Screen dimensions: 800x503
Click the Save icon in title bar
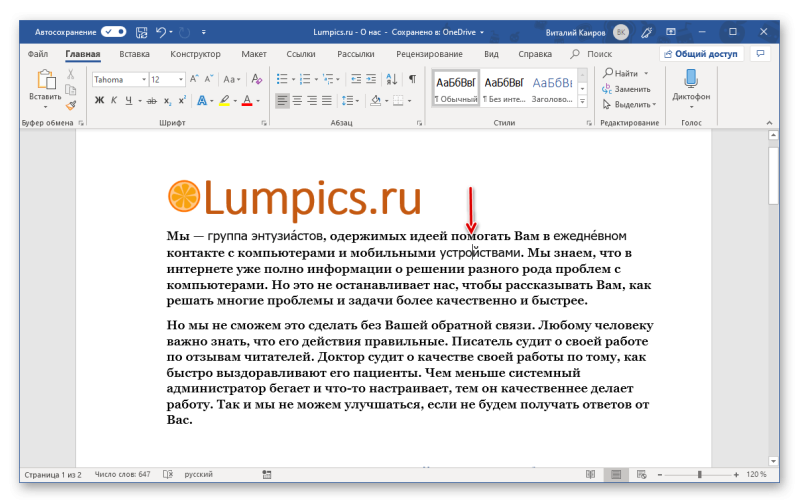coord(141,32)
